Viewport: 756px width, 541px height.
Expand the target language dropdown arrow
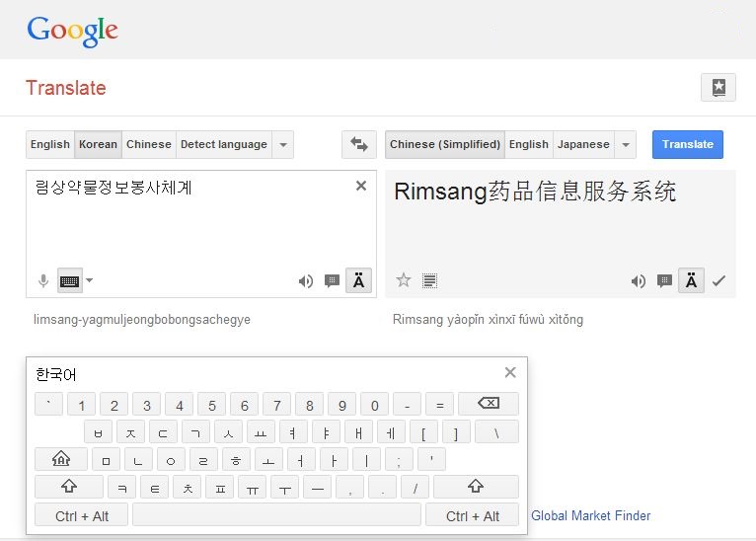pyautogui.click(x=625, y=144)
